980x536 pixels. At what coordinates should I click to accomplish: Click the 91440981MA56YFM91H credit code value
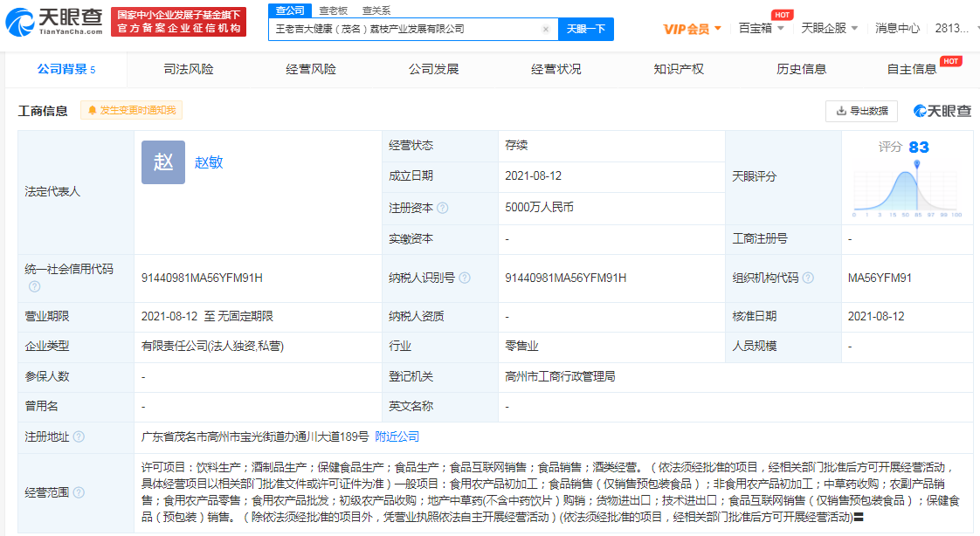(202, 278)
